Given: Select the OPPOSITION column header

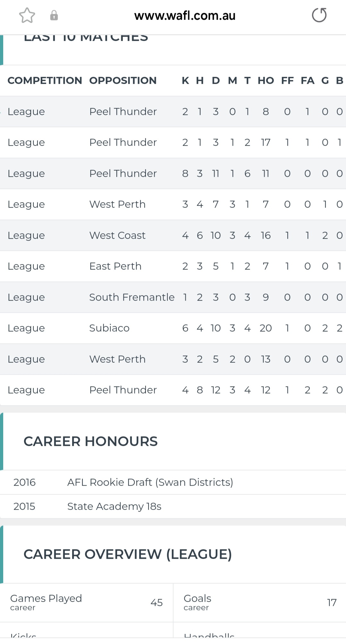Looking at the screenshot, I should (123, 80).
